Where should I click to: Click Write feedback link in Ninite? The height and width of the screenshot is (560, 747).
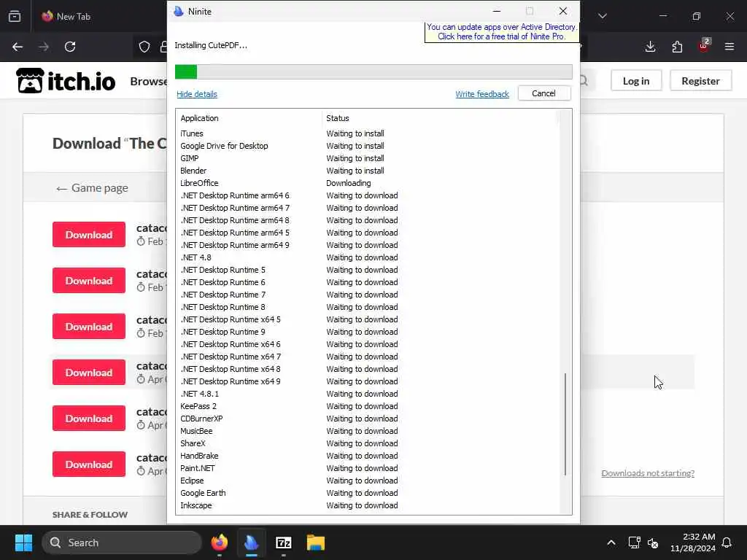(482, 94)
